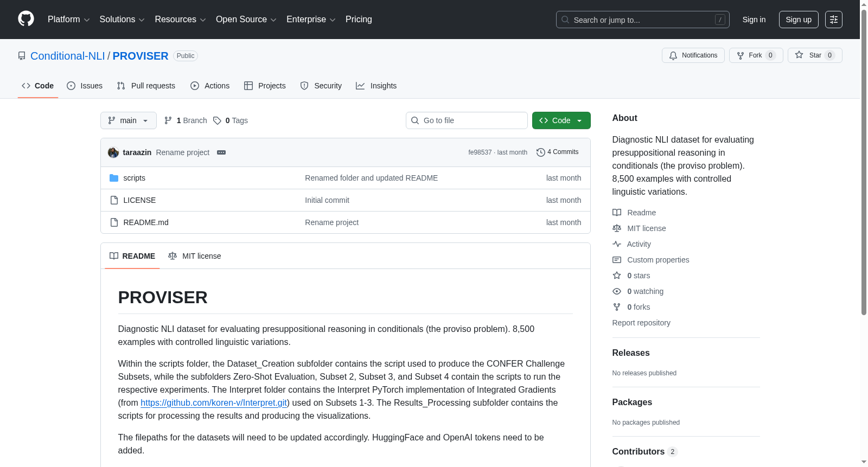Open the 'Initial commit' message

(x=327, y=200)
